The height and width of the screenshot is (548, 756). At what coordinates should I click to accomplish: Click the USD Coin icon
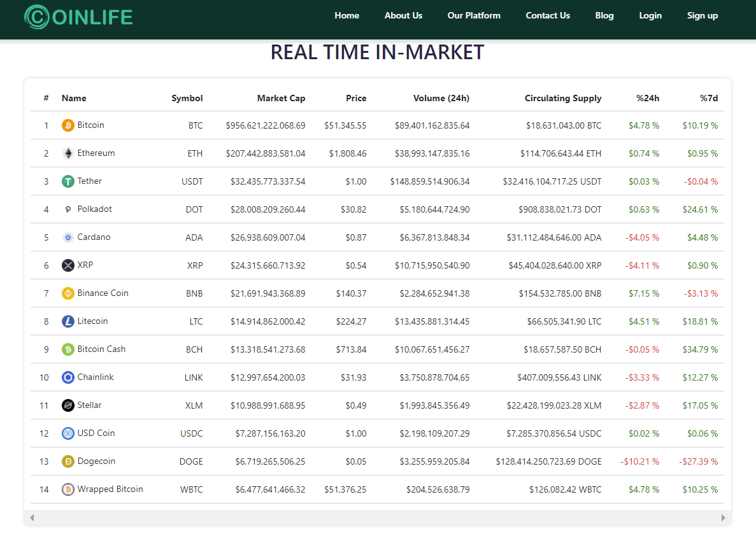68,433
